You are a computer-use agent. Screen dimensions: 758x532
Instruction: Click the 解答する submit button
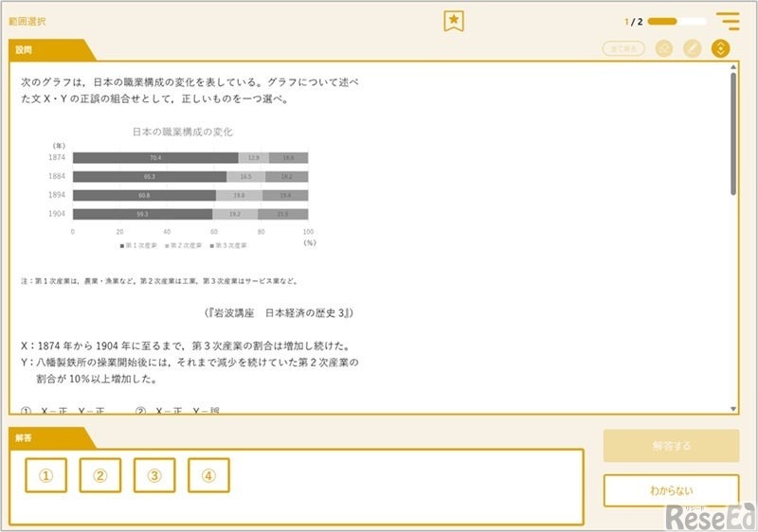pos(671,446)
